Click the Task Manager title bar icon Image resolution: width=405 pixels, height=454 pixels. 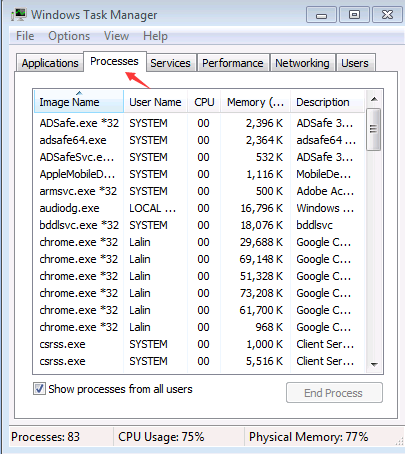tap(19, 14)
